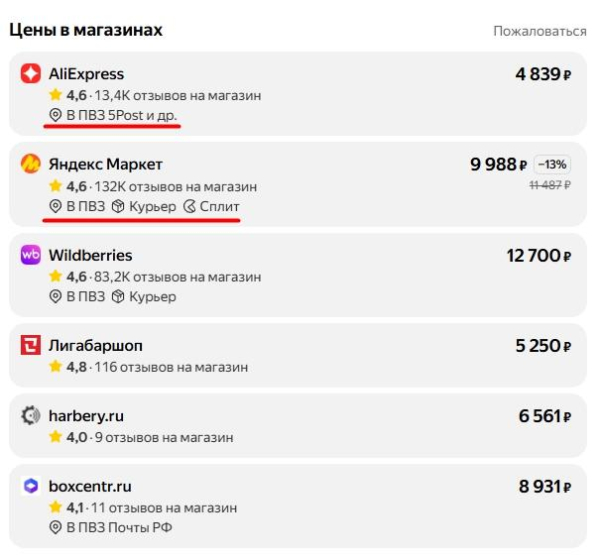The width and height of the screenshot is (600, 560).
Task: Open harbery.ru store offer for 6 561 ₽
Action: [x=544, y=416]
